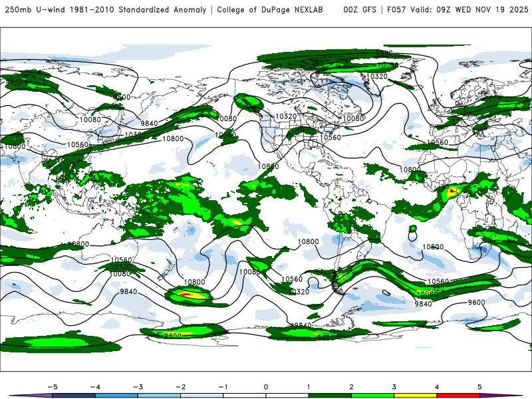Screen dimensions: 532x399
Task: Click the "College of DuPage NEXLAB" text
Action: click(270, 10)
